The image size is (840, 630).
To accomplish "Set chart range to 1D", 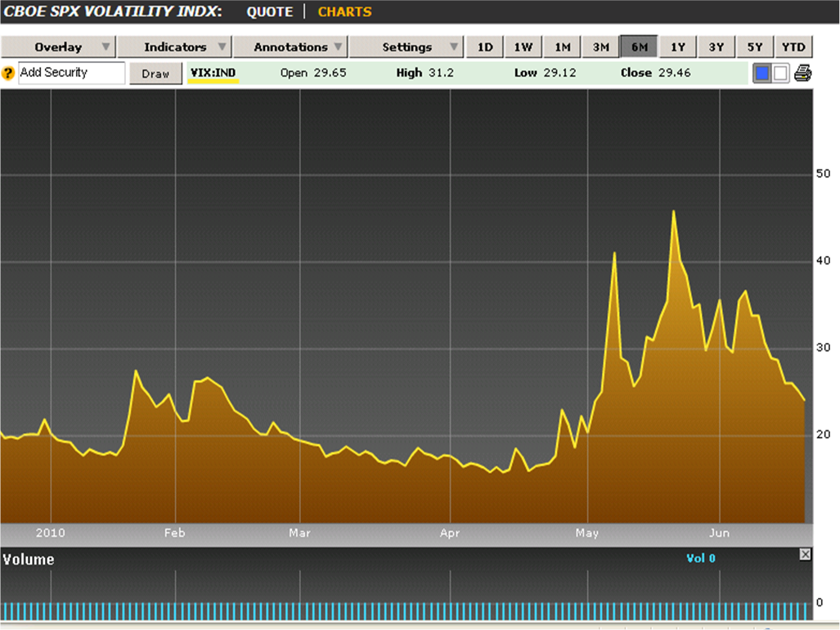I will (485, 47).
